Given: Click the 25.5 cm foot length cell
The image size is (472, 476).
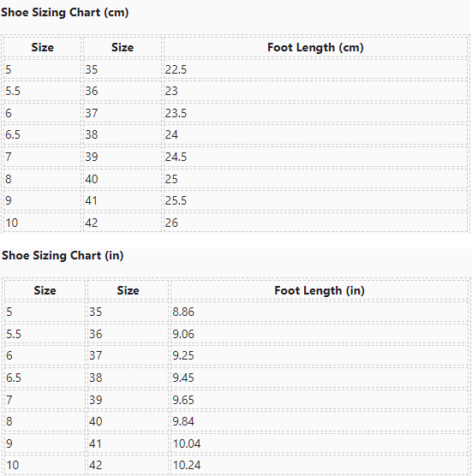Looking at the screenshot, I should pyautogui.click(x=315, y=200).
